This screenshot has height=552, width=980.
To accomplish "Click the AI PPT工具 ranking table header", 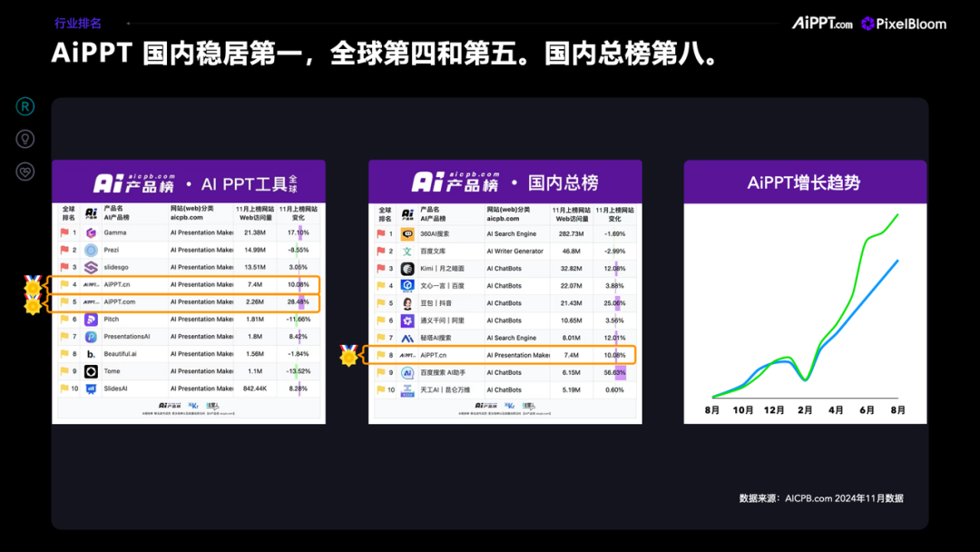I will click(189, 182).
